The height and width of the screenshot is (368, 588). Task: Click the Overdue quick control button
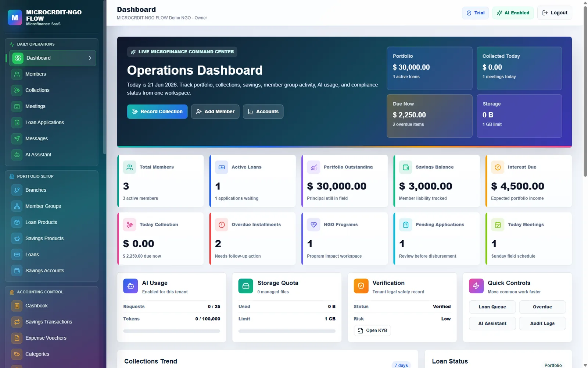pos(542,307)
